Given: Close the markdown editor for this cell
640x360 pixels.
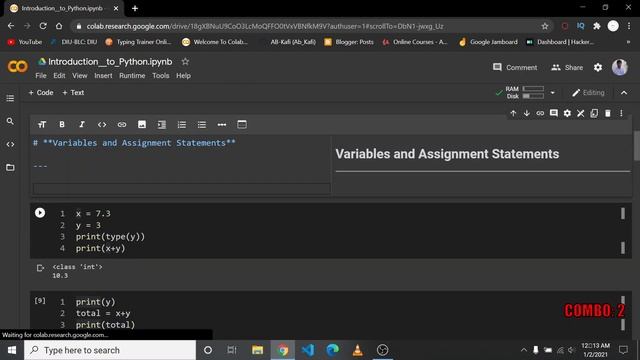Looking at the screenshot, I should [x=580, y=113].
